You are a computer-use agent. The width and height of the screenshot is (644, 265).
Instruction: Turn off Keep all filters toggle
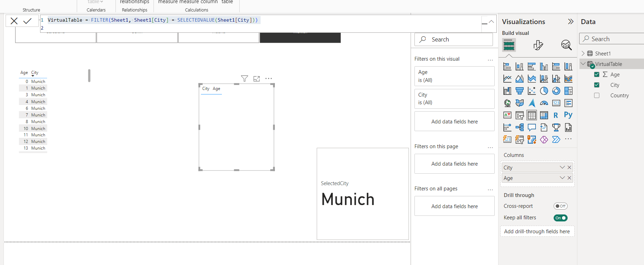pos(561,218)
